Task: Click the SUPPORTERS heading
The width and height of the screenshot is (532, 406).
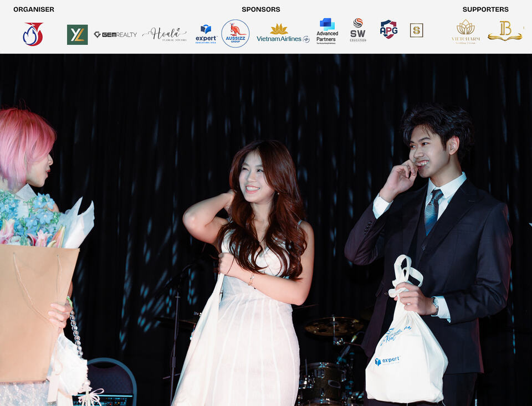Action: [x=485, y=9]
